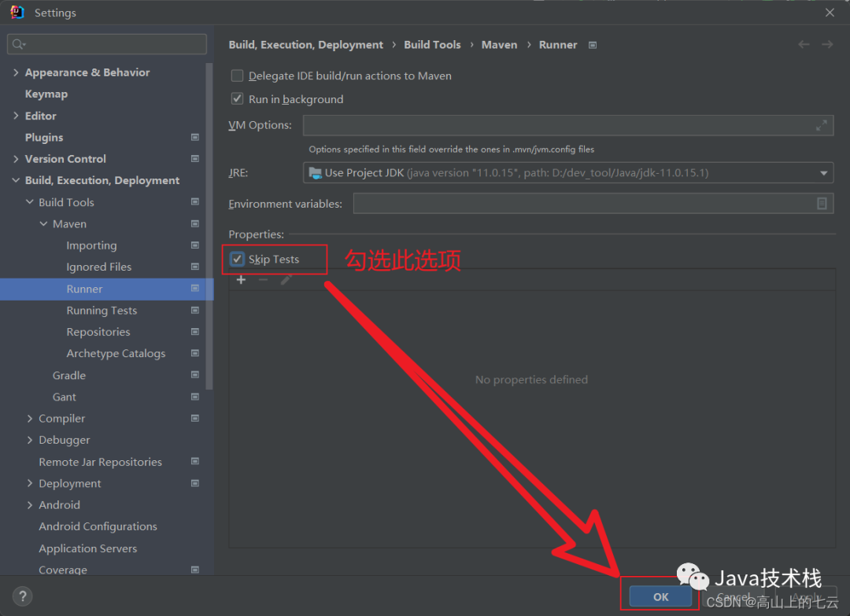Collapse the Build Tools node
This screenshot has height=616, width=850.
30,202
